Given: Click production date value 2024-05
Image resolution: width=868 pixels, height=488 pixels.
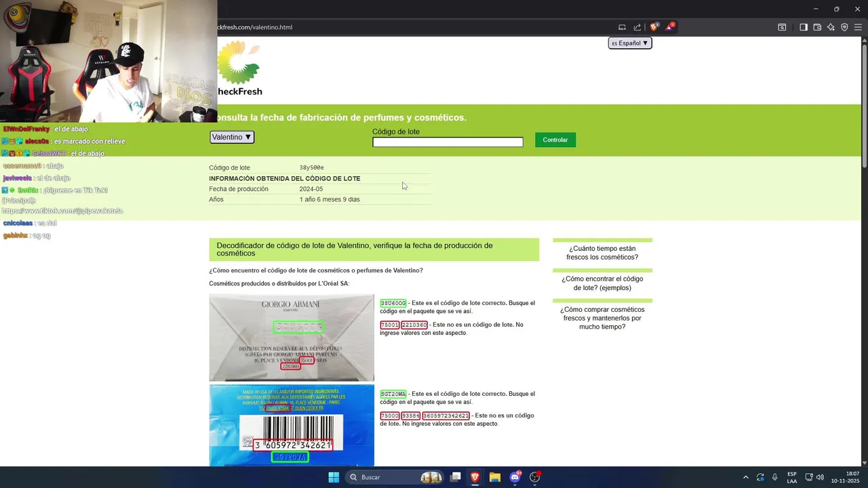Looking at the screenshot, I should [x=311, y=189].
